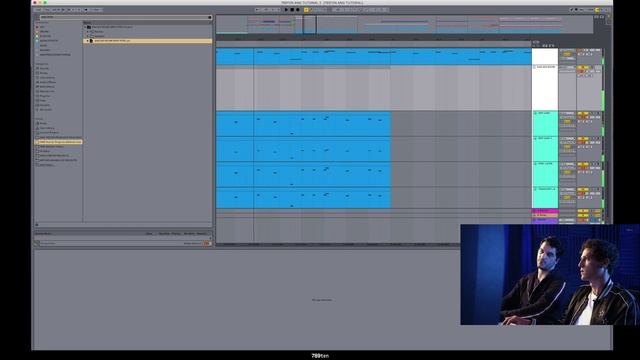Open the Sounds browser category
This screenshot has width=640, height=360.
click(44, 68)
